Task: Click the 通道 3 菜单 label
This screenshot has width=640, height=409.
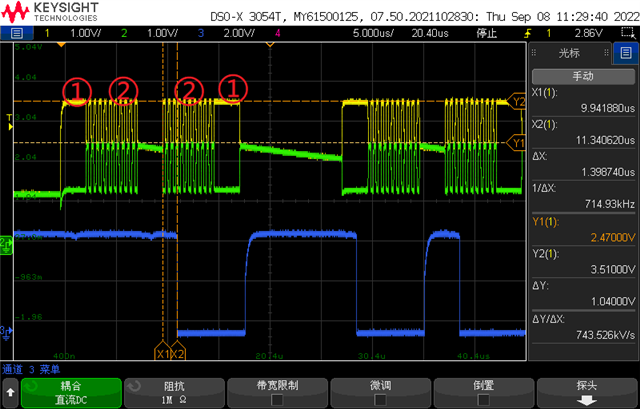Action: (31, 370)
